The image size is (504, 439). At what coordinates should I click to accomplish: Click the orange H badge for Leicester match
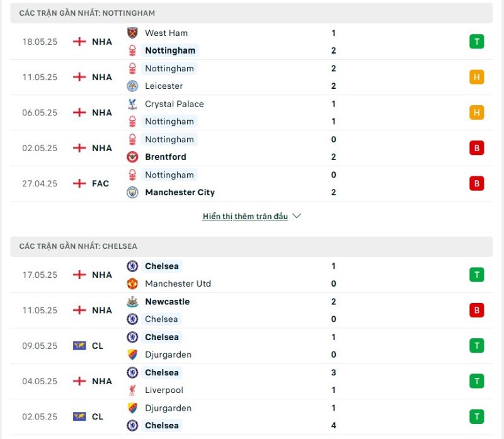point(477,77)
